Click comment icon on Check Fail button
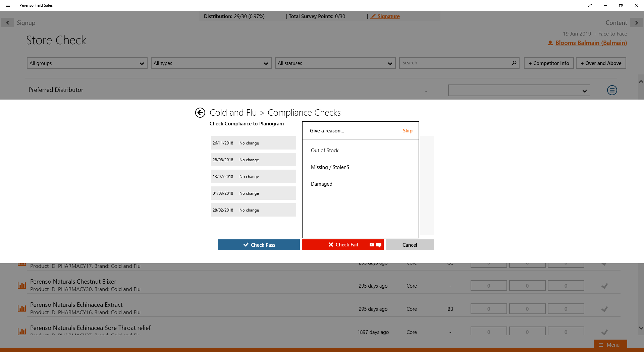 [x=379, y=245]
